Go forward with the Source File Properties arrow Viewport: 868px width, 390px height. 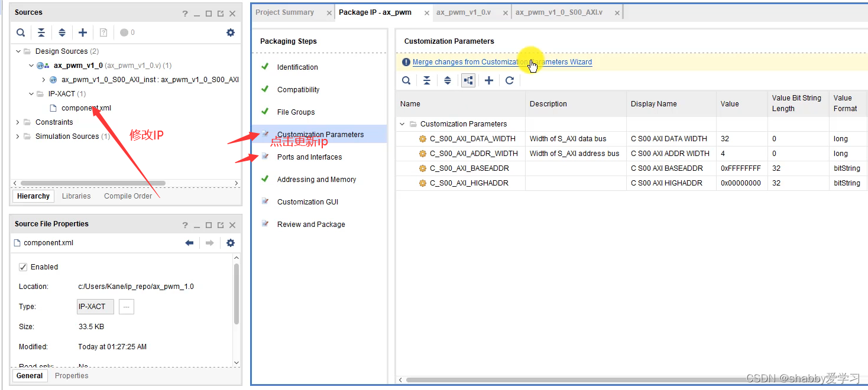click(209, 243)
